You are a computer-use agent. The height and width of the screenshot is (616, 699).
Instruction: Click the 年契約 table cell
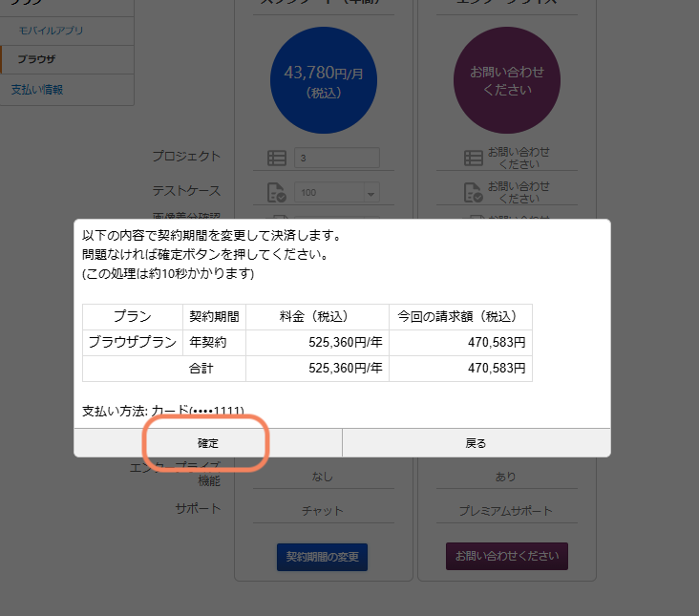[x=215, y=342]
